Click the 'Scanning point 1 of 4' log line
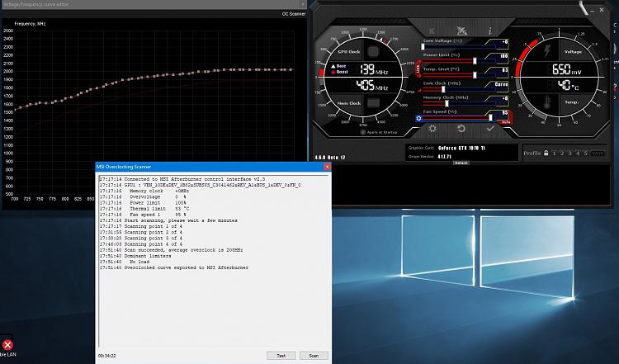The width and height of the screenshot is (619, 364). (140, 226)
